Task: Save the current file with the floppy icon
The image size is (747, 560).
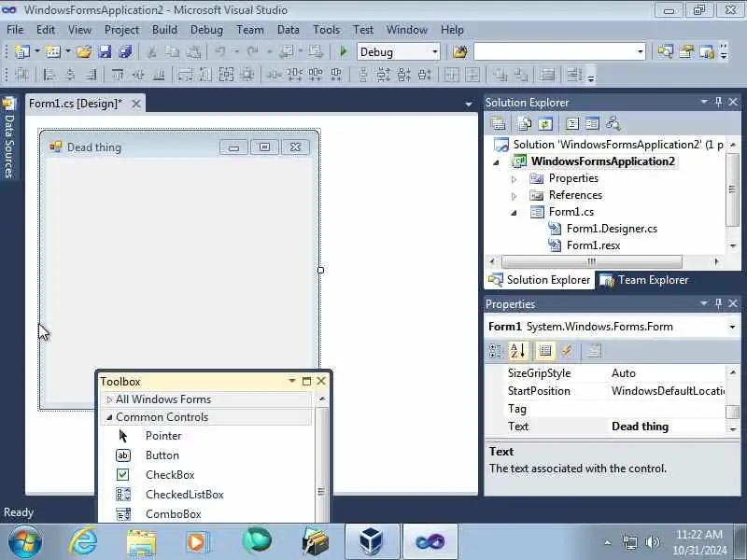Action: (105, 51)
